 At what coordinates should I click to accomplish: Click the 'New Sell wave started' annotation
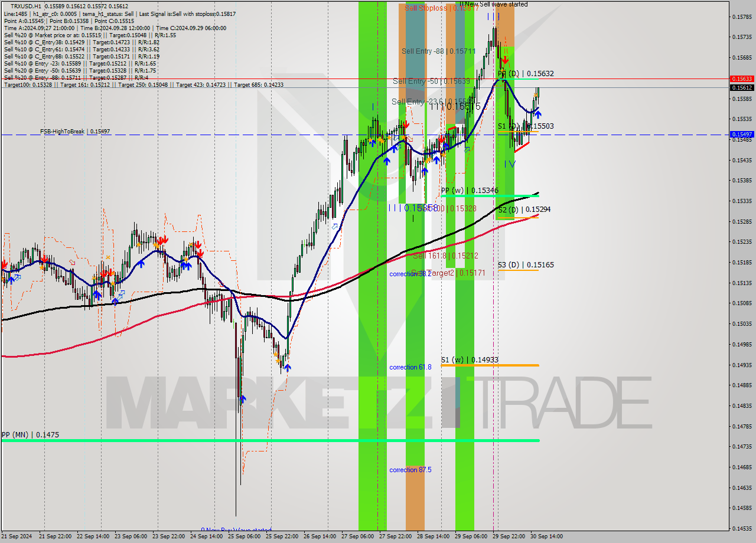tap(494, 4)
